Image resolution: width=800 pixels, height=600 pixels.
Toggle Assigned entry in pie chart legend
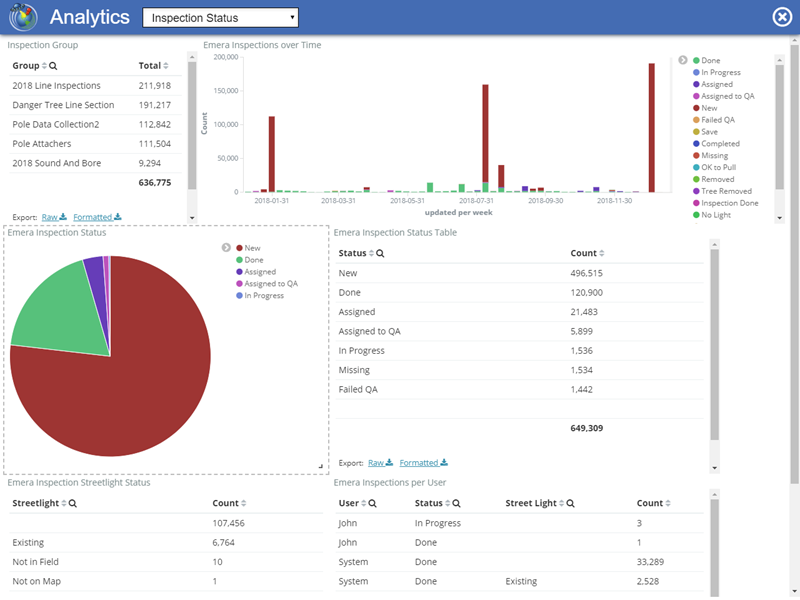coord(256,272)
